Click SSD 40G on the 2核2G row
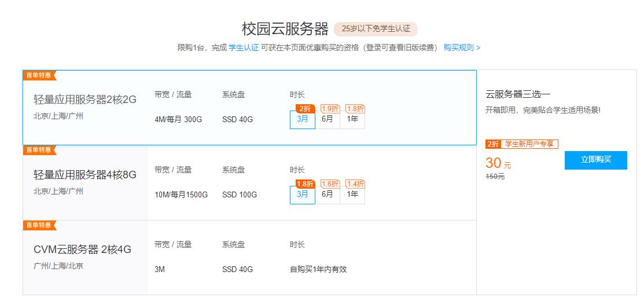The height and width of the screenshot is (301, 644). coord(237,120)
